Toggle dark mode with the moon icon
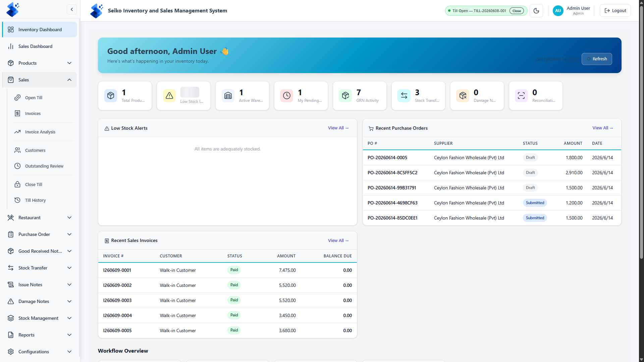 (536, 11)
